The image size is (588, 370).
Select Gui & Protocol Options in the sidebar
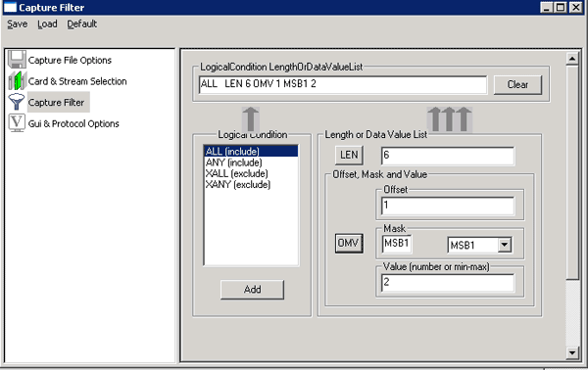tap(73, 123)
